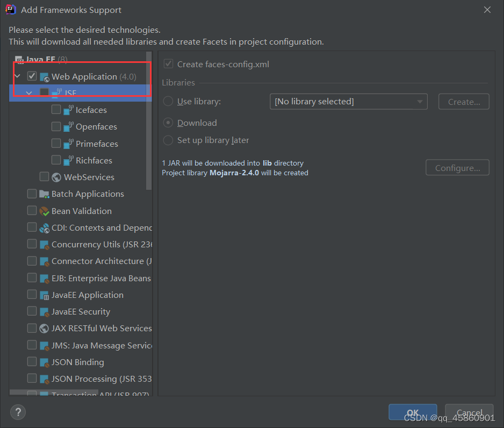
Task: Enable the Batch Applications checkbox
Action: click(32, 194)
